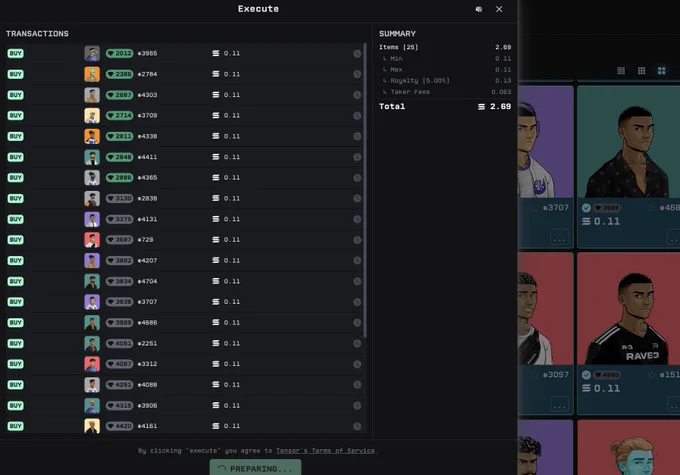Viewport: 680px width, 475px height.
Task: Click rank badge 4420
Action: click(119, 426)
